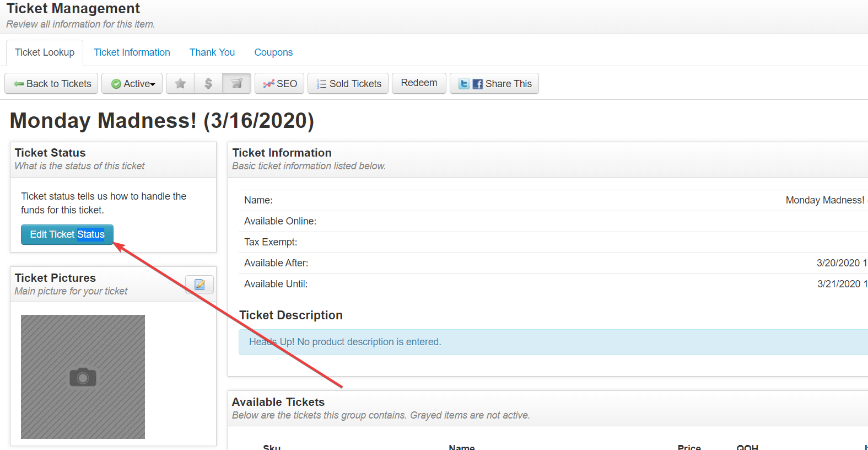Open the Sold Tickets list

[348, 84]
